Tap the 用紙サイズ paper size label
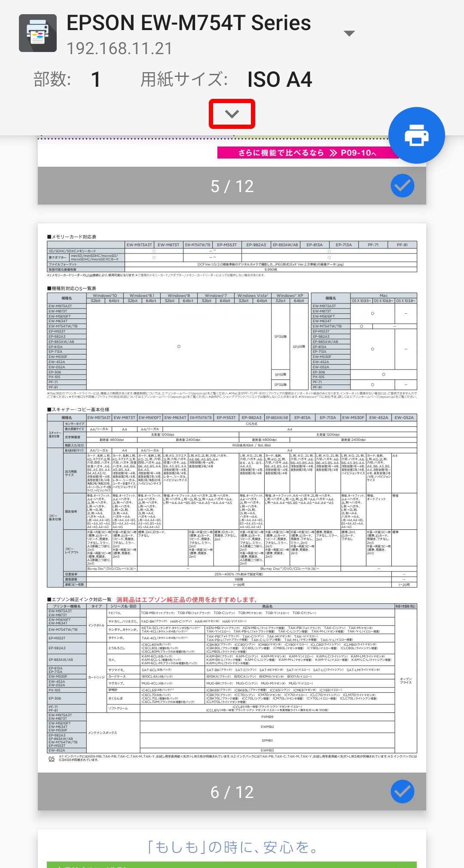 point(184,80)
